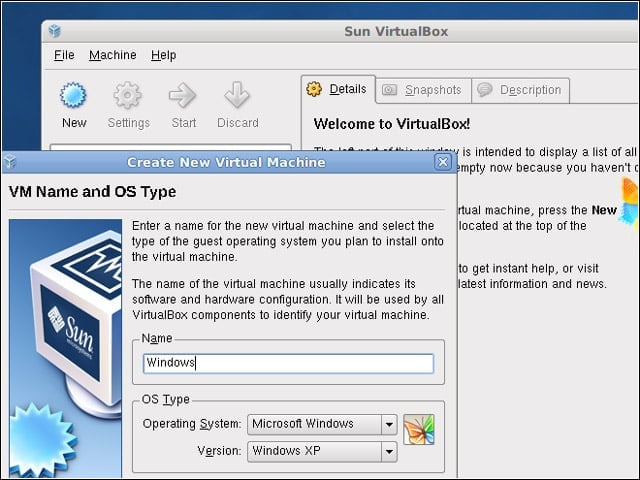The height and width of the screenshot is (480, 640).
Task: Open the Machine menu
Action: (x=113, y=55)
